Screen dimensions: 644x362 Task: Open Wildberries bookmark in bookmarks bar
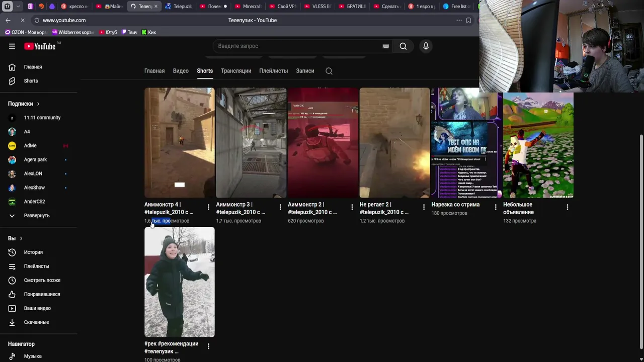pyautogui.click(x=73, y=32)
